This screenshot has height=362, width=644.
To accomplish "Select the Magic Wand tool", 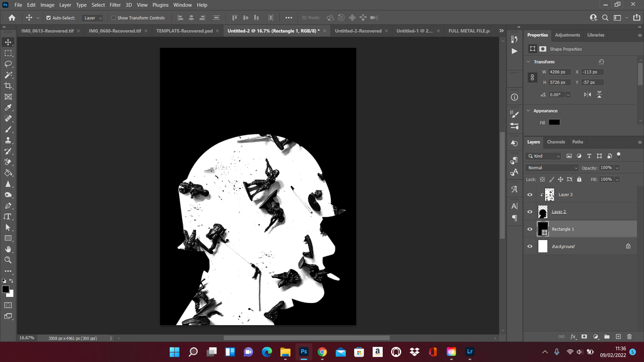I will pyautogui.click(x=8, y=75).
